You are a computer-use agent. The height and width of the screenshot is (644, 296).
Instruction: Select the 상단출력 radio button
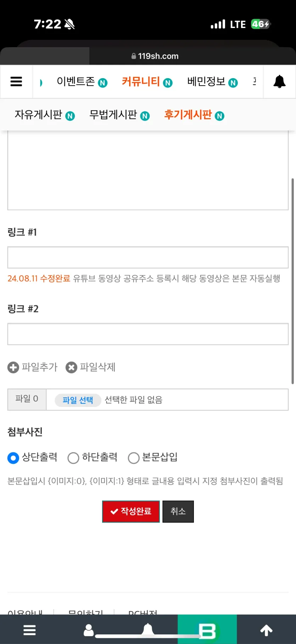click(13, 458)
